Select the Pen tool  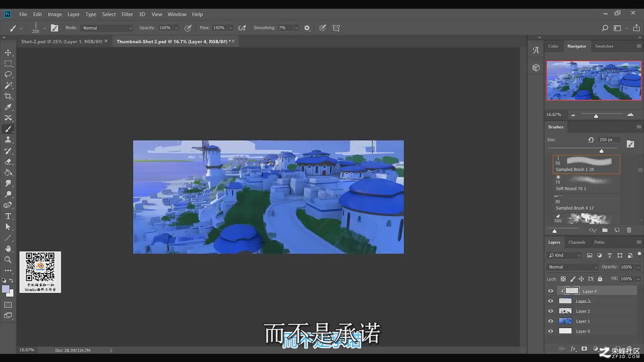(x=8, y=205)
